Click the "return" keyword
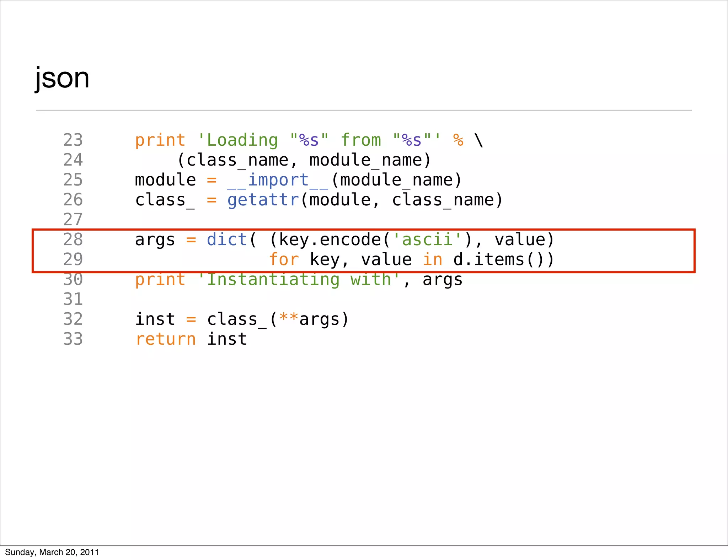 [166, 339]
